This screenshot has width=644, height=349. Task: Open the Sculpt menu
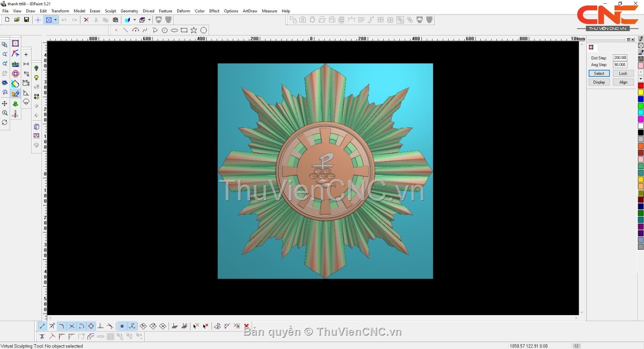[110, 11]
